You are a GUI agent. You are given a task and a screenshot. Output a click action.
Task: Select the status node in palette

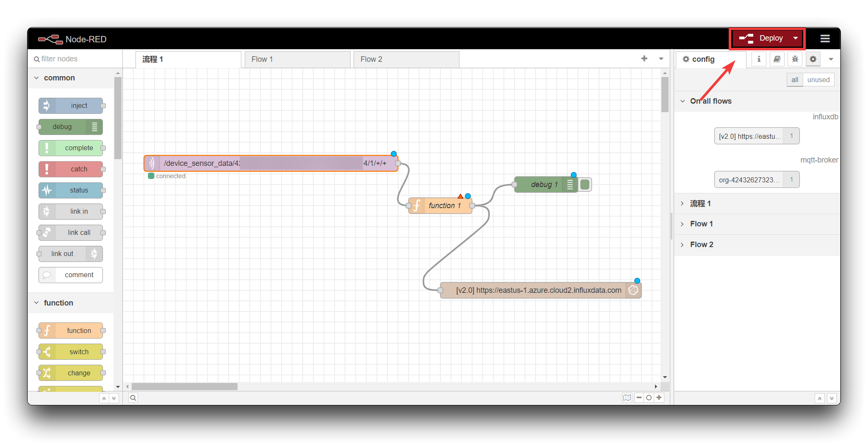click(x=71, y=190)
